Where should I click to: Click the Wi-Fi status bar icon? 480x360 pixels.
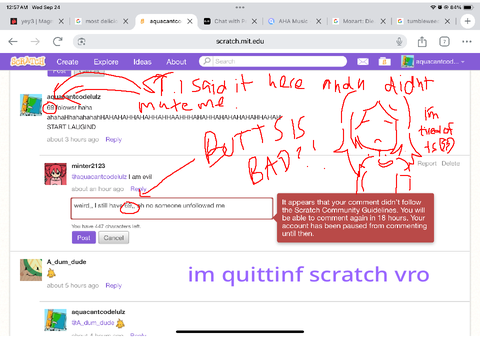coord(433,7)
